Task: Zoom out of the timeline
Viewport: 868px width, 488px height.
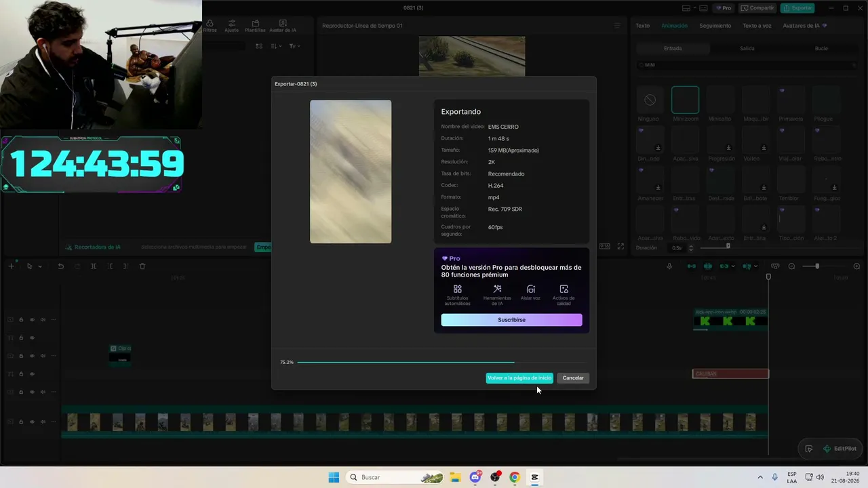Action: [791, 266]
